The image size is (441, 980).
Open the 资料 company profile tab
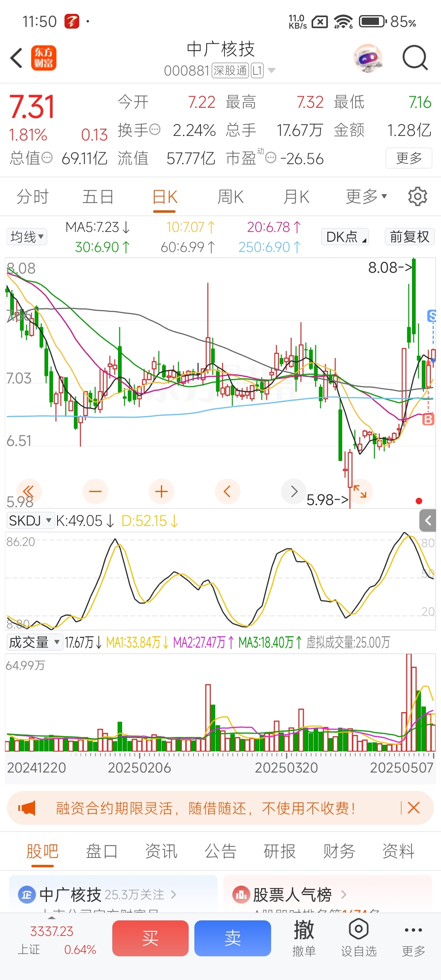(399, 851)
